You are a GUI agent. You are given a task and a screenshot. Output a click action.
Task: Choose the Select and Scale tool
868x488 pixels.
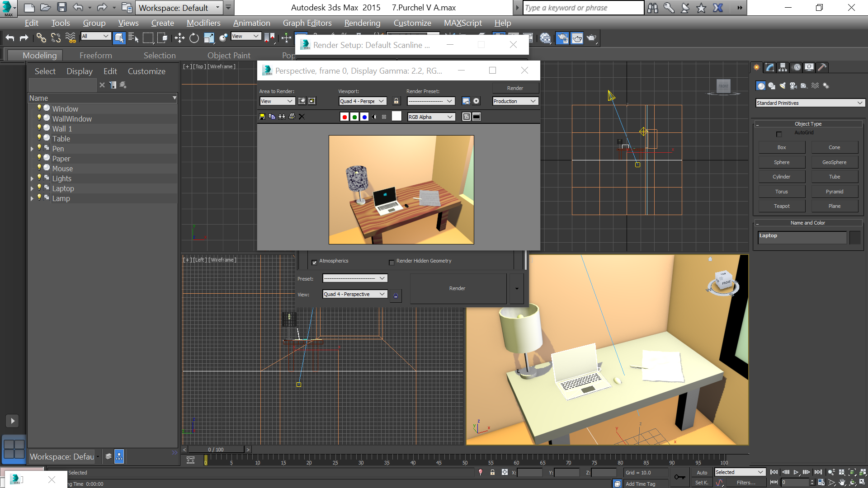click(208, 38)
